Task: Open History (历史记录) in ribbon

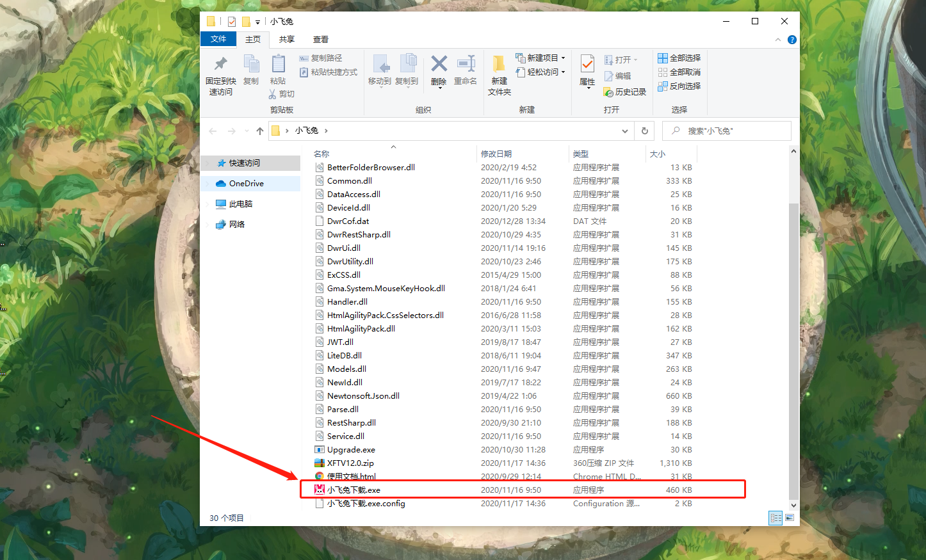Action: click(x=625, y=92)
